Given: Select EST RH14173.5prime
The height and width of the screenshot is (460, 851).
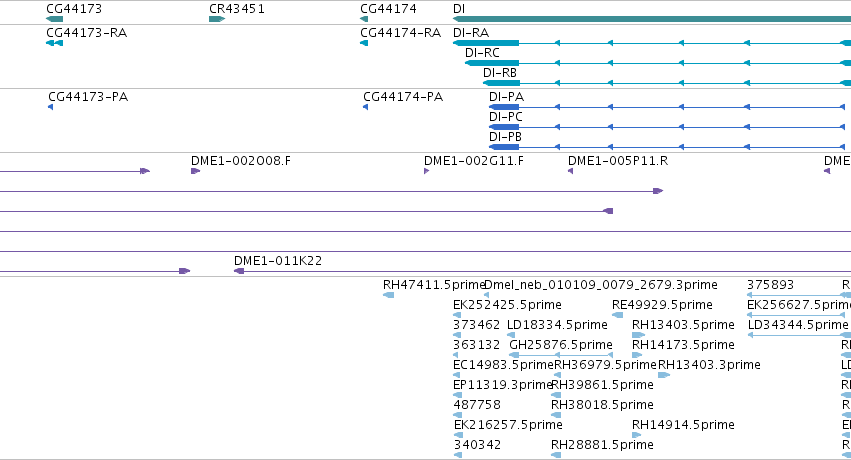Looking at the screenshot, I should coord(683,345).
